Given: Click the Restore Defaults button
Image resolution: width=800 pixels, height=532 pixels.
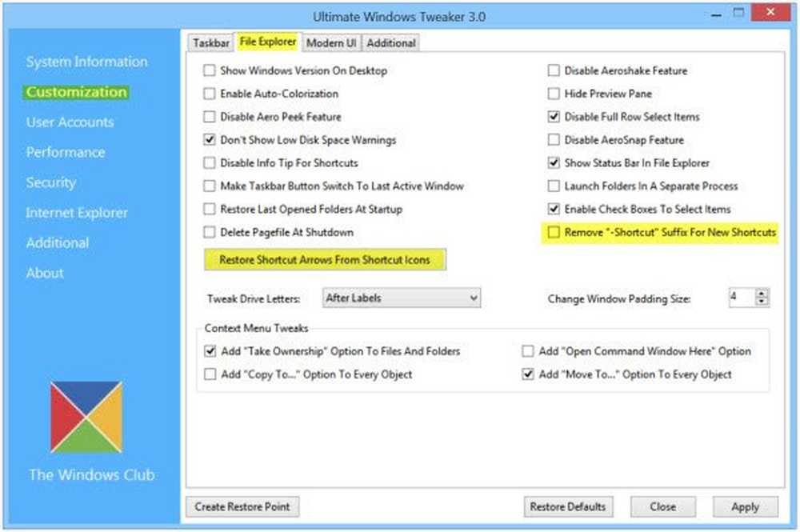Looking at the screenshot, I should (568, 506).
